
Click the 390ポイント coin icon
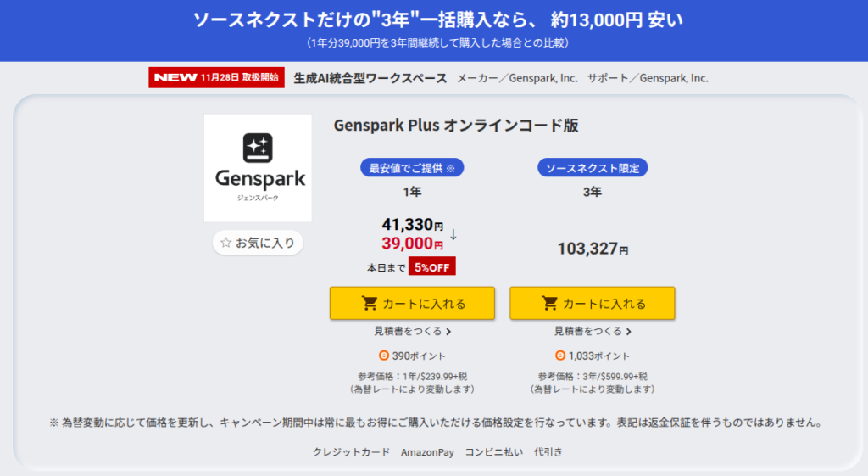[384, 356]
